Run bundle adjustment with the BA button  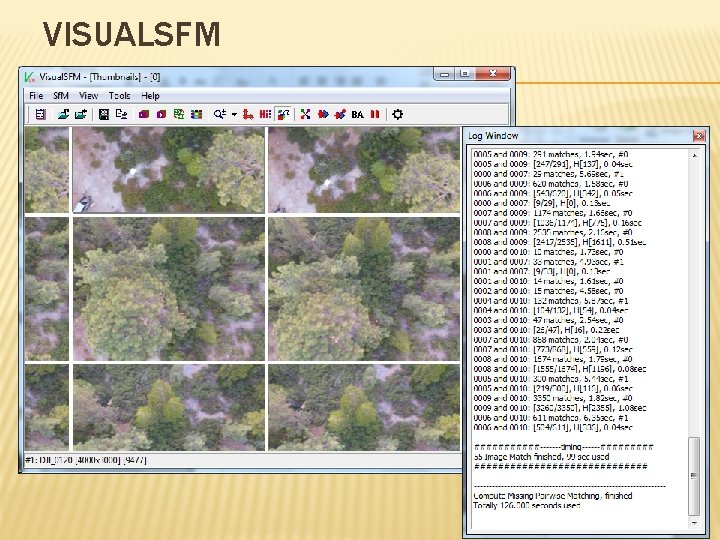click(x=358, y=114)
